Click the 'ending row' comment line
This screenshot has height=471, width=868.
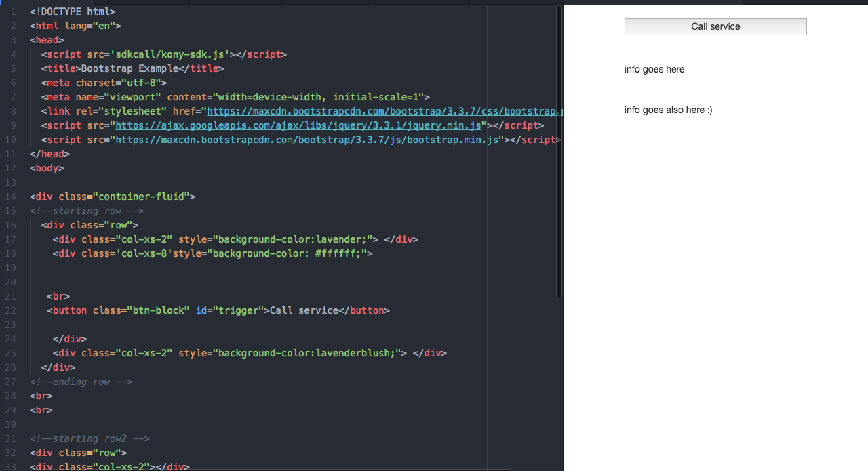[81, 382]
